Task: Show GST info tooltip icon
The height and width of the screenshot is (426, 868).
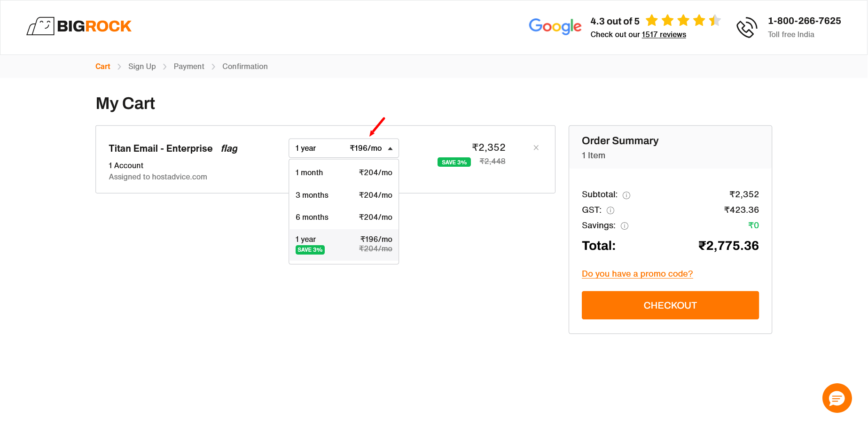Action: pyautogui.click(x=610, y=210)
